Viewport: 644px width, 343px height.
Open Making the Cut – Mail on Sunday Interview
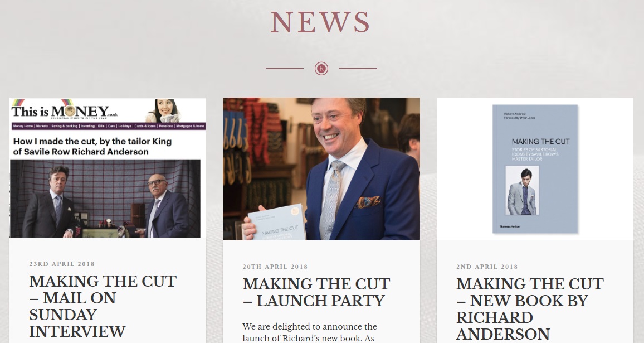click(103, 306)
